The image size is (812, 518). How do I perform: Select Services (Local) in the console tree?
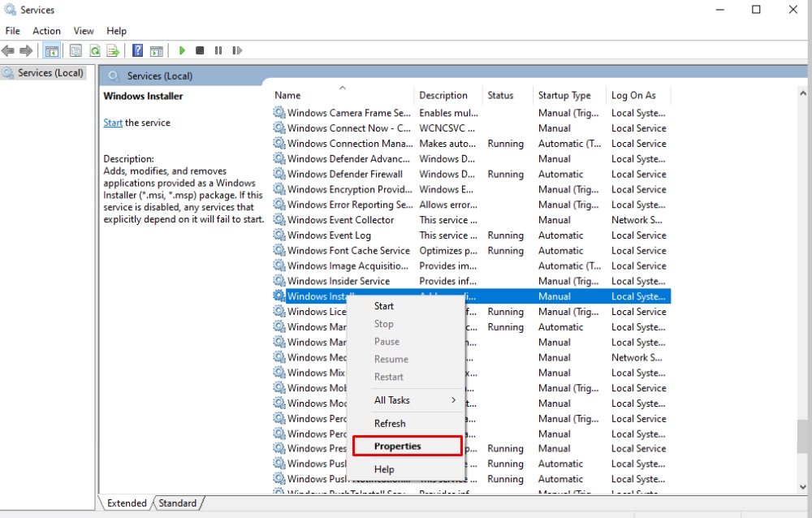[50, 73]
